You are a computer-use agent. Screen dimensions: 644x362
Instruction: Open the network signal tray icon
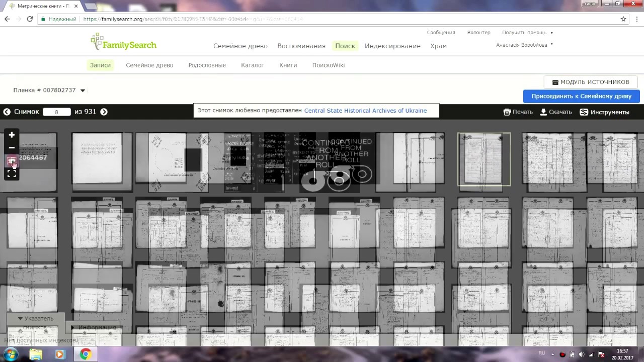tap(591, 354)
